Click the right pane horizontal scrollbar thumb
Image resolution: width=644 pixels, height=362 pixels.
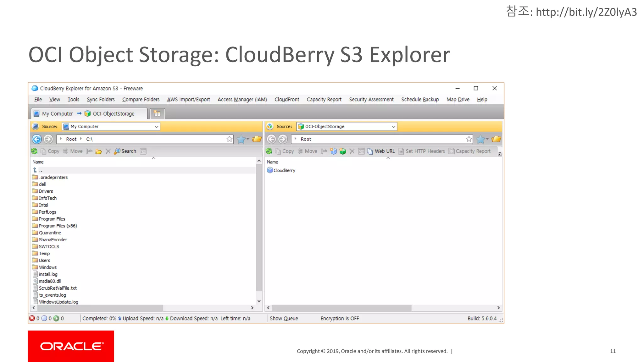341,308
